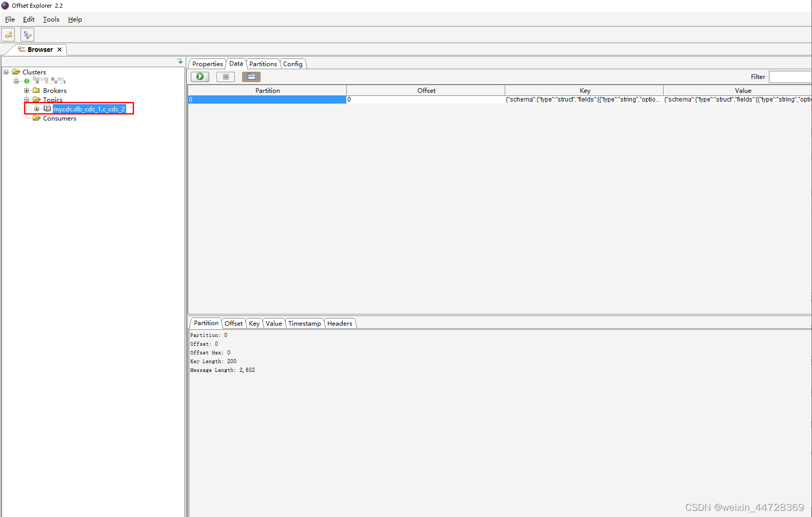Expand the mycdc.db_cdc_1.c_cdc_2 topic node
This screenshot has height=517, width=812.
(x=37, y=109)
